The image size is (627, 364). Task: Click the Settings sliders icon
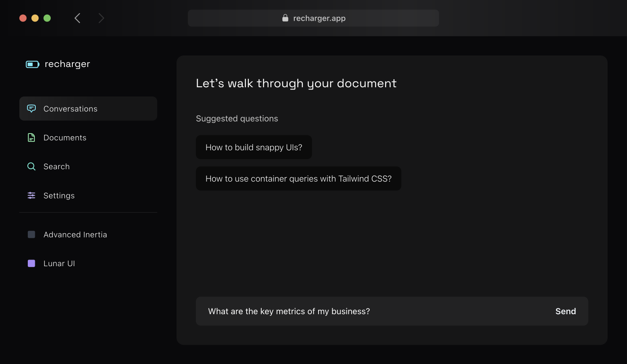click(31, 195)
